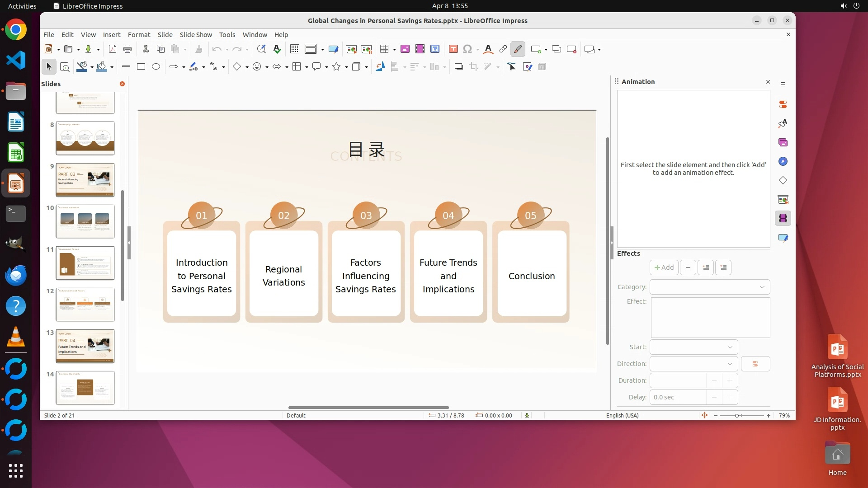The image size is (868, 488).
Task: Toggle Display Grid in toolbar
Action: (295, 49)
